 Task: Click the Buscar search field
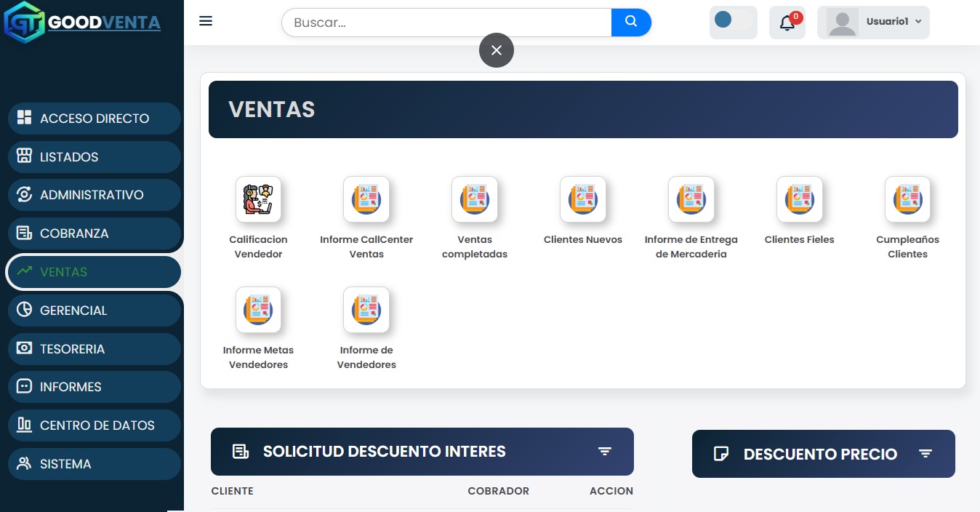[446, 23]
